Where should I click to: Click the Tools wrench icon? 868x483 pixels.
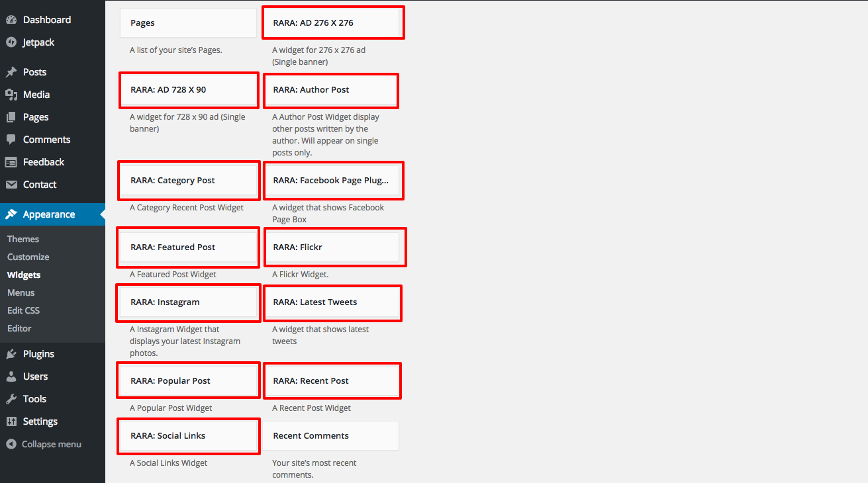pyautogui.click(x=11, y=399)
